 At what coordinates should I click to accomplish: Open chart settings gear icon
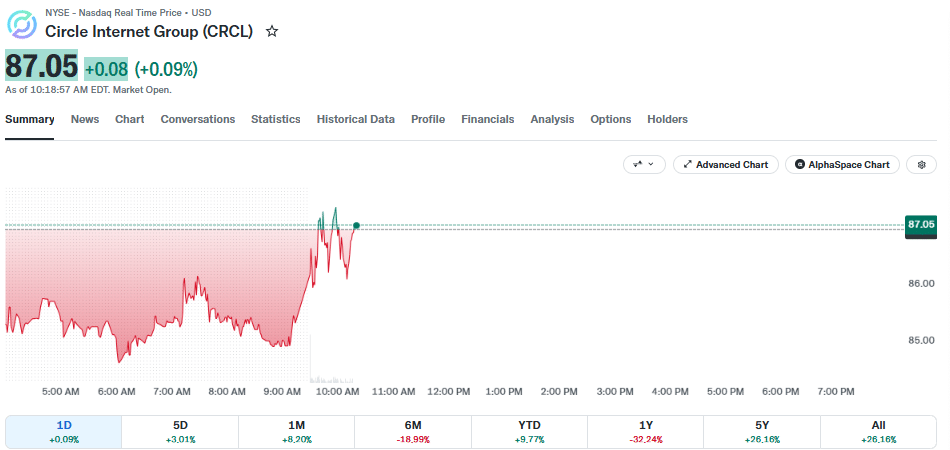922,165
